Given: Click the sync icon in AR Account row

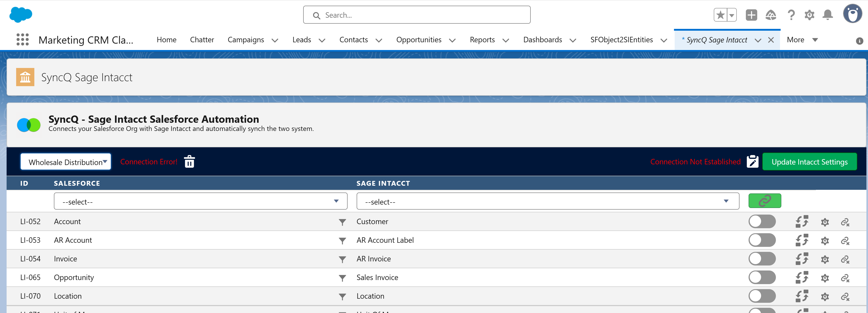Looking at the screenshot, I should click(802, 240).
